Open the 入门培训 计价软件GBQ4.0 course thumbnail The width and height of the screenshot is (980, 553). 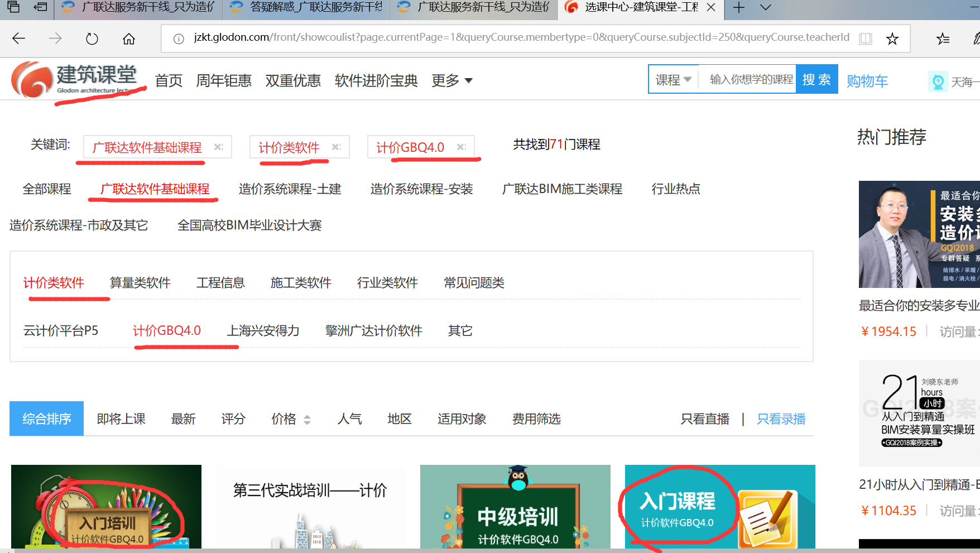click(106, 506)
